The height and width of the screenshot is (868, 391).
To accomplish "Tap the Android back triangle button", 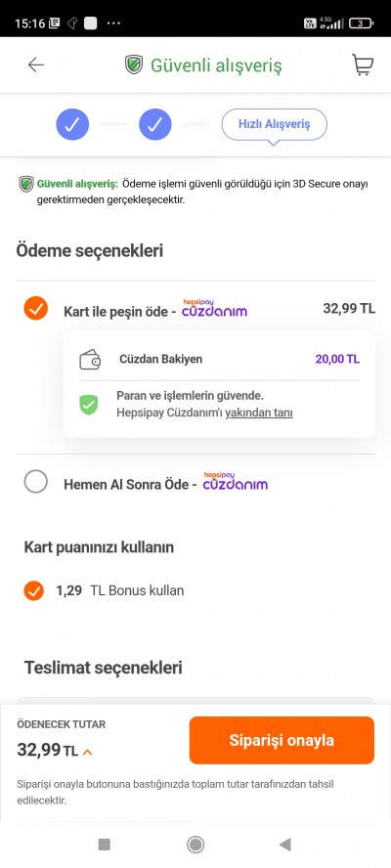I will (285, 845).
